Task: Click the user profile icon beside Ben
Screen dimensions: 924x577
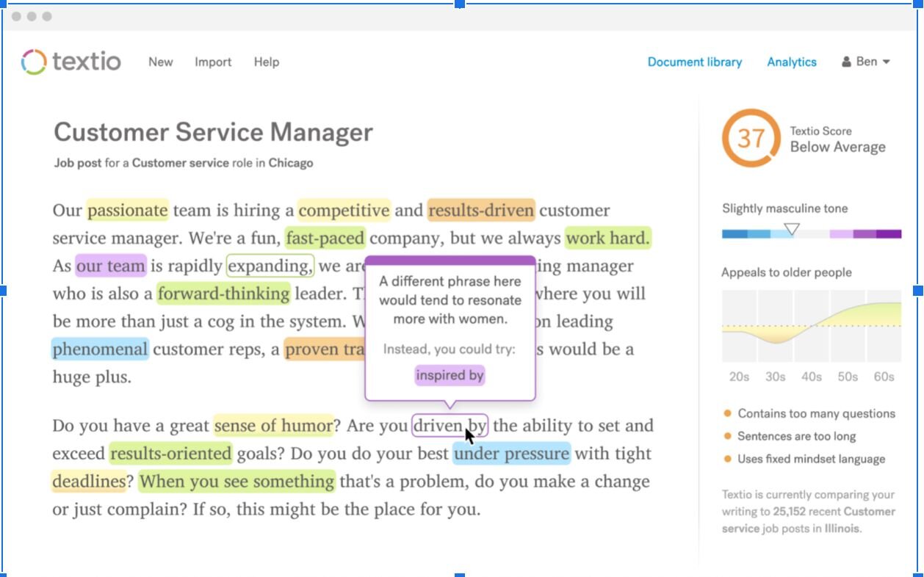Action: pyautogui.click(x=846, y=62)
